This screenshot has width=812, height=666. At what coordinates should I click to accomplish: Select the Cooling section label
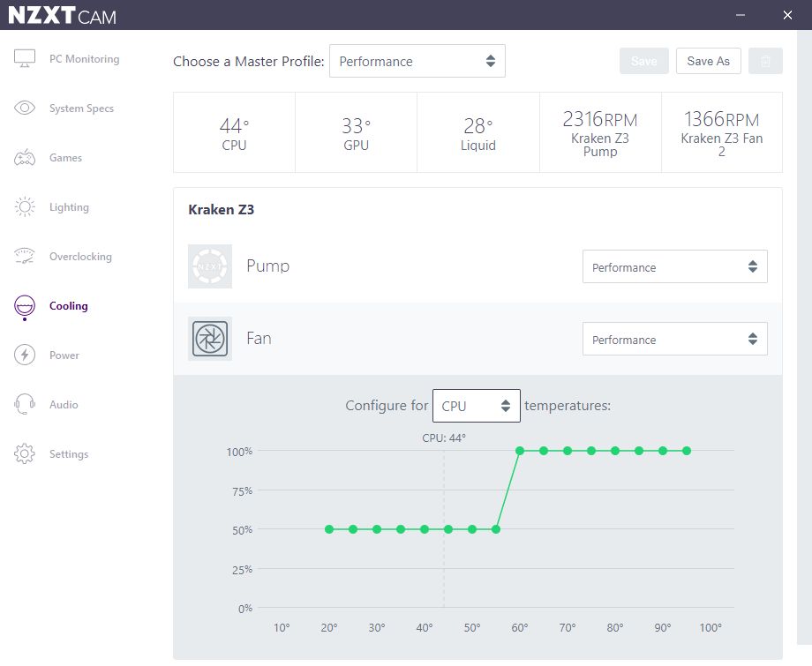(x=68, y=306)
